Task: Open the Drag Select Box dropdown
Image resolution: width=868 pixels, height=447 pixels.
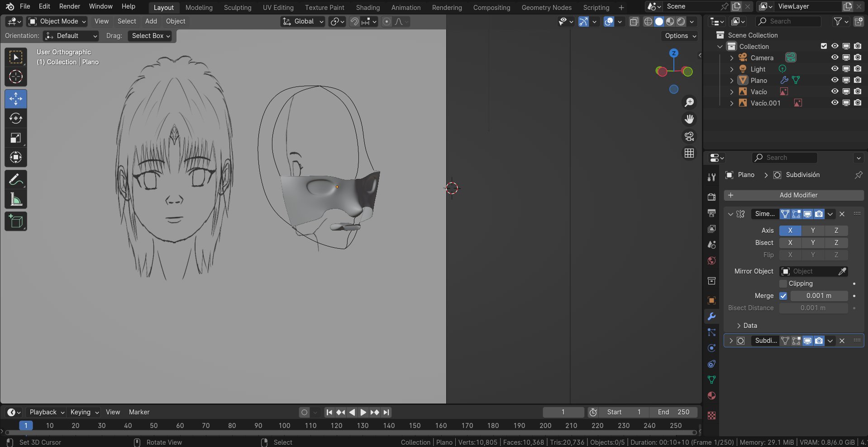Action: tap(151, 36)
